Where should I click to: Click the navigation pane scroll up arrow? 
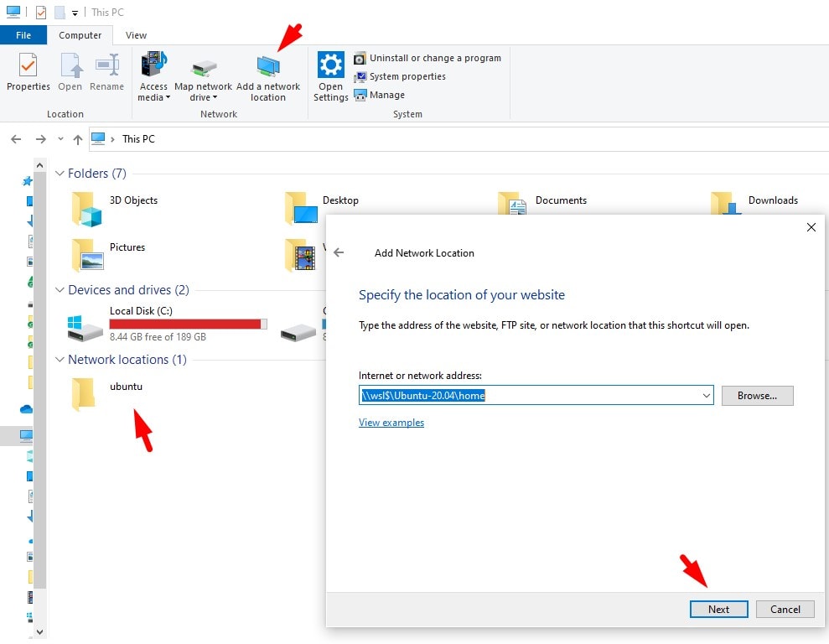(x=39, y=165)
